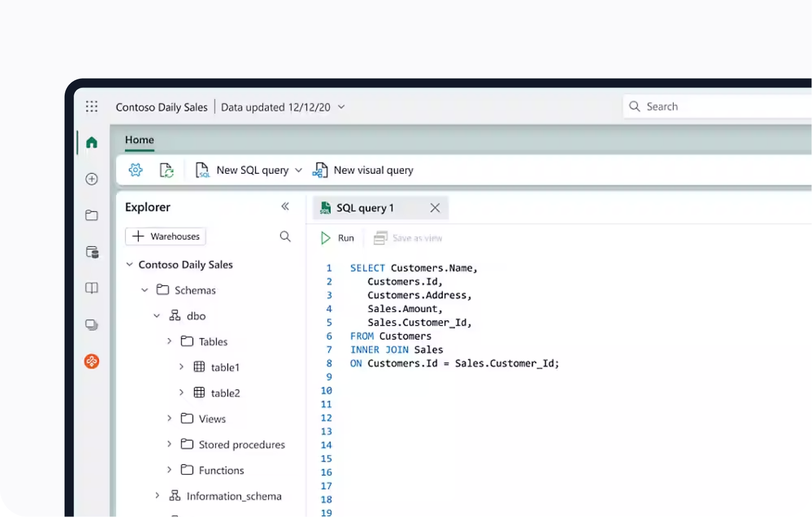
Task: Click New SQL query label
Action: [252, 170]
